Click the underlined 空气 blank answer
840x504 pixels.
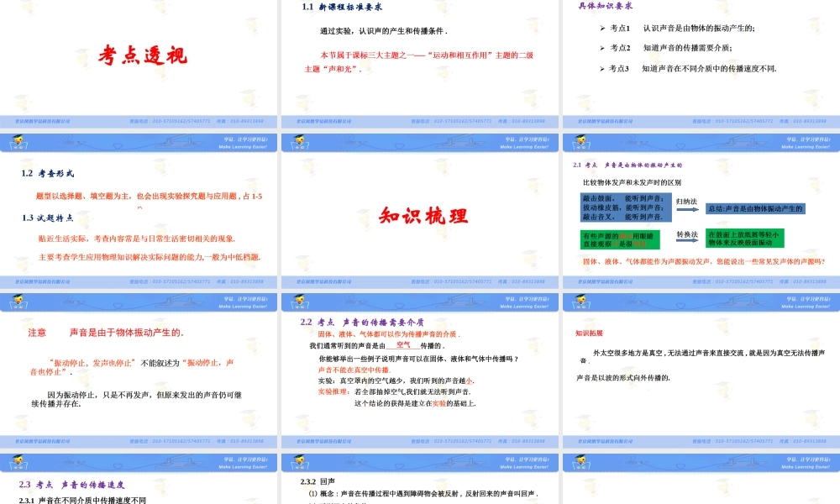(403, 343)
